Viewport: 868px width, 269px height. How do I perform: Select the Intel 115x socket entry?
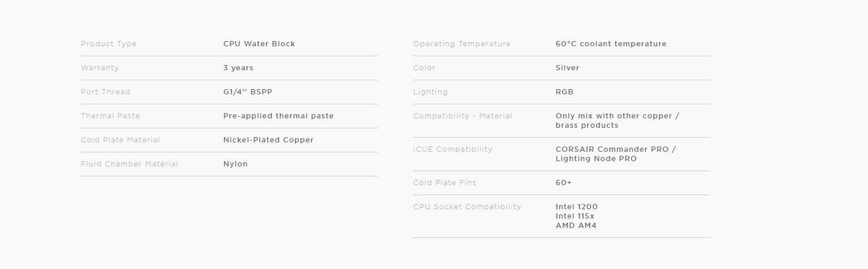(x=575, y=216)
